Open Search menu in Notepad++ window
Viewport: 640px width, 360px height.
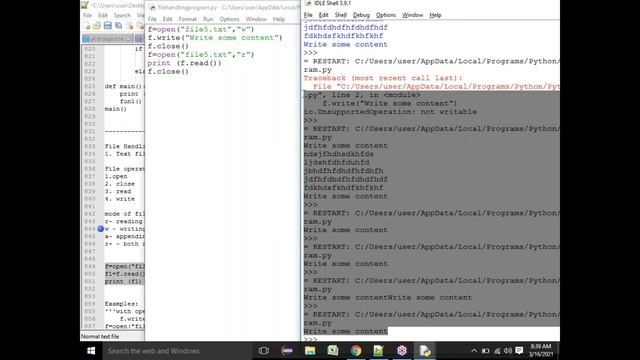click(122, 15)
